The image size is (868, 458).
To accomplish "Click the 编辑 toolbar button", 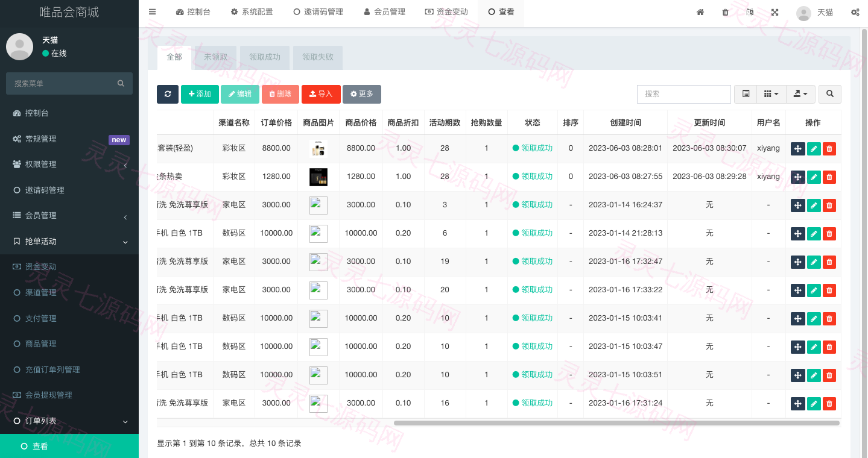I will tap(240, 94).
